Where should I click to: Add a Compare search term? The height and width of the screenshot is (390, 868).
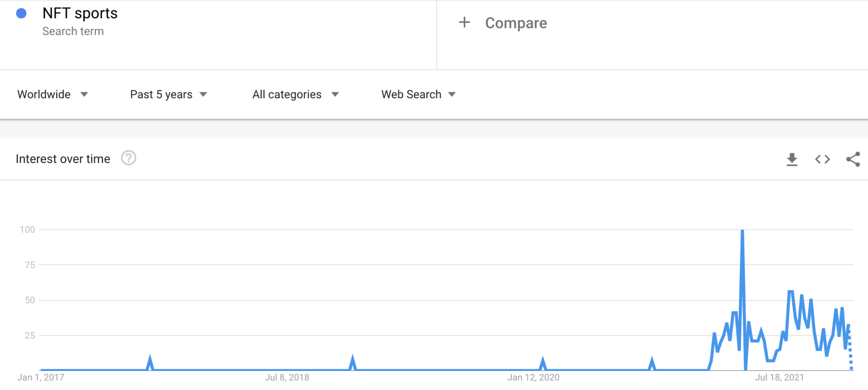[x=516, y=23]
